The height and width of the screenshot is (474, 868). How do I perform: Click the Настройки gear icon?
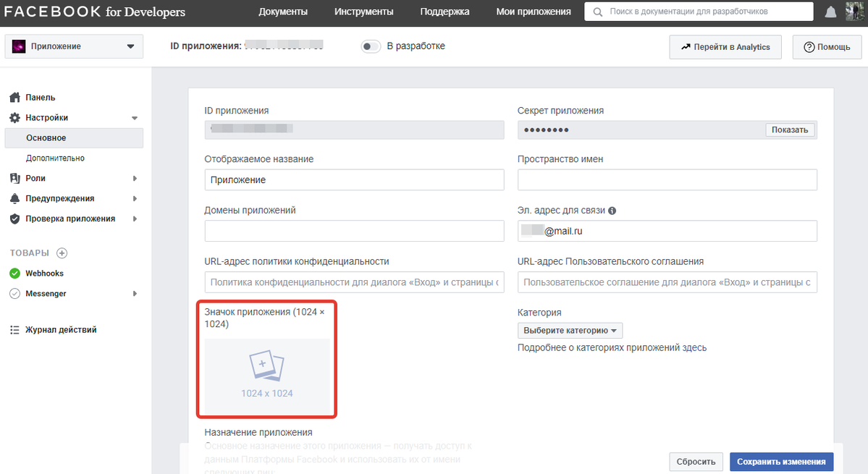point(15,118)
